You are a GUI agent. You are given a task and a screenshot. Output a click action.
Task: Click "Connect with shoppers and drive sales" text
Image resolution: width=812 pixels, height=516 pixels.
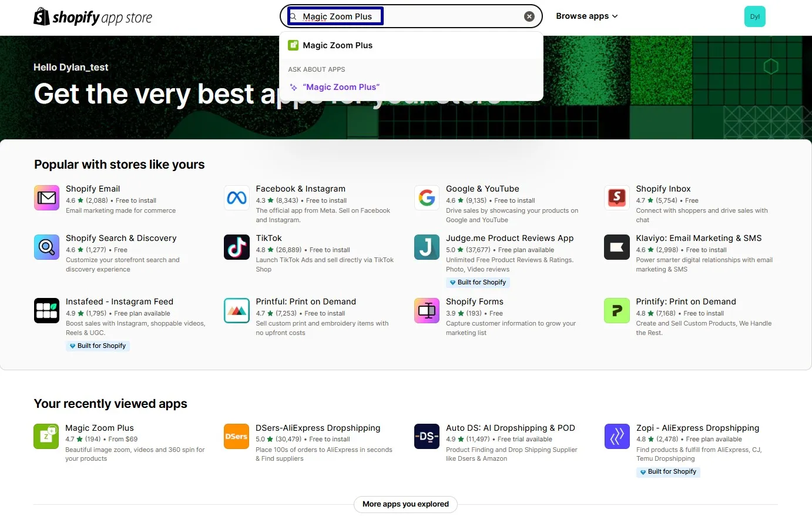point(702,215)
